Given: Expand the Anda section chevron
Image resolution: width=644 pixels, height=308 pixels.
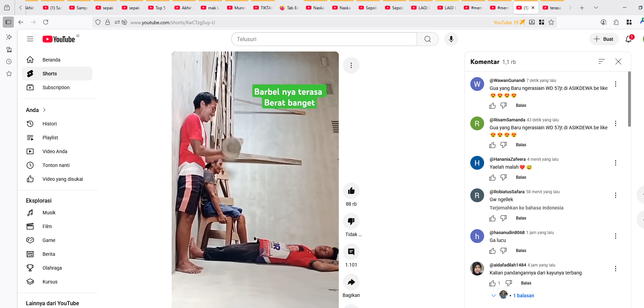Looking at the screenshot, I should click(x=44, y=110).
